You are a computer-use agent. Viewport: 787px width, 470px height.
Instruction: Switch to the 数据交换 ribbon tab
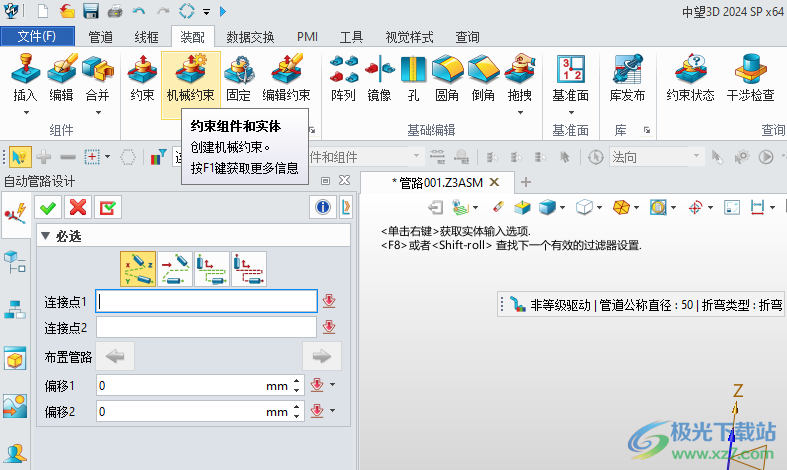click(250, 37)
